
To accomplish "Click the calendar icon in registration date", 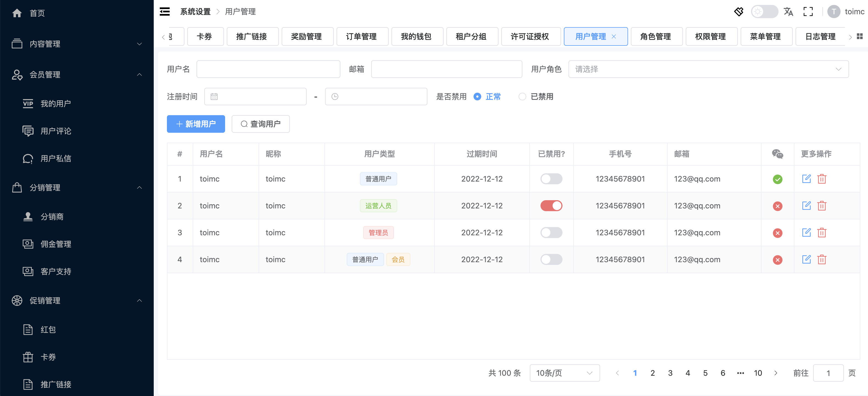I will [214, 97].
